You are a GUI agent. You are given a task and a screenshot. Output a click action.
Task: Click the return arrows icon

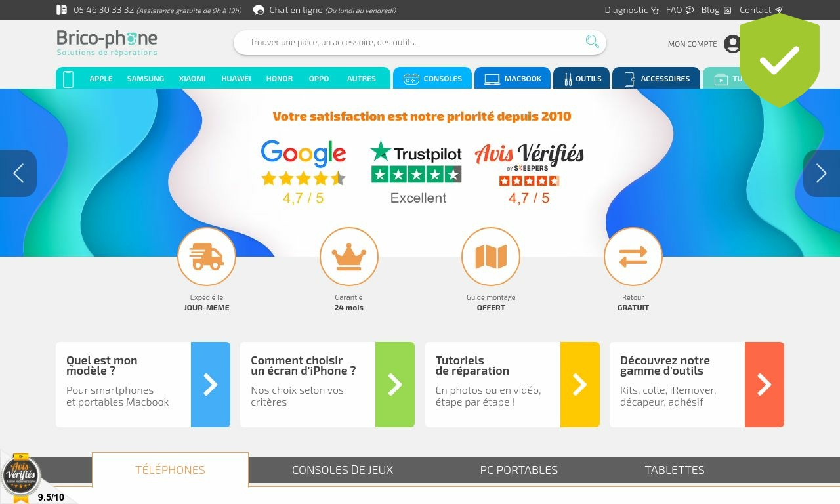[633, 257]
